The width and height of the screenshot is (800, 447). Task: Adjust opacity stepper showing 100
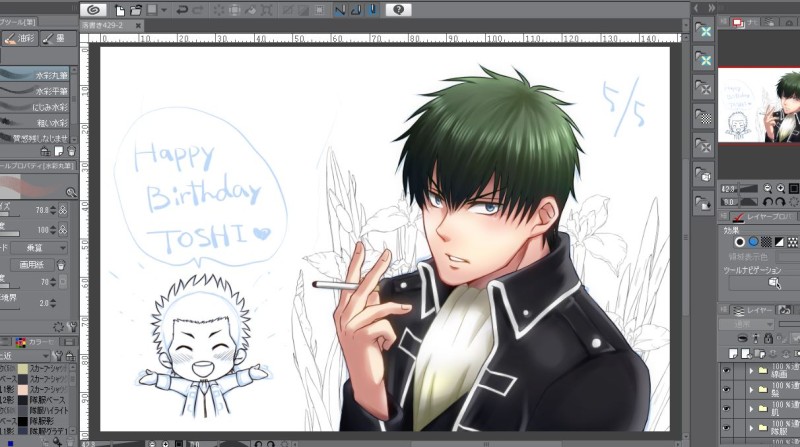(x=53, y=230)
